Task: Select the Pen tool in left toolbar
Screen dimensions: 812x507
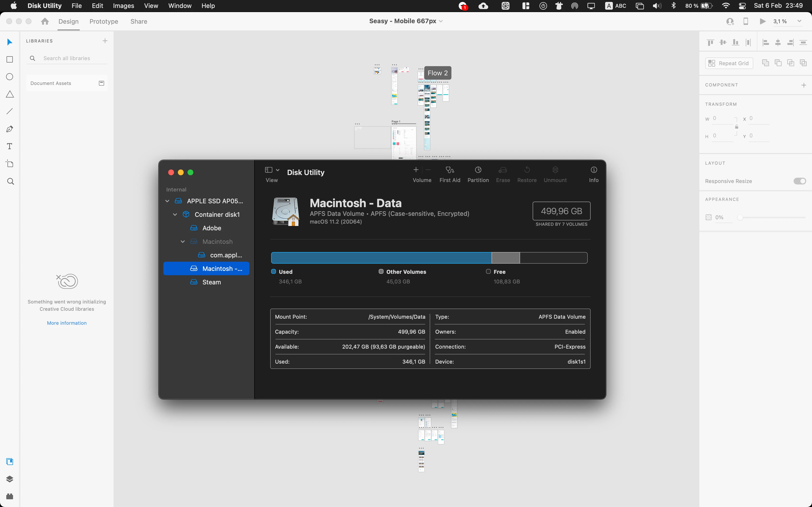Action: [10, 129]
